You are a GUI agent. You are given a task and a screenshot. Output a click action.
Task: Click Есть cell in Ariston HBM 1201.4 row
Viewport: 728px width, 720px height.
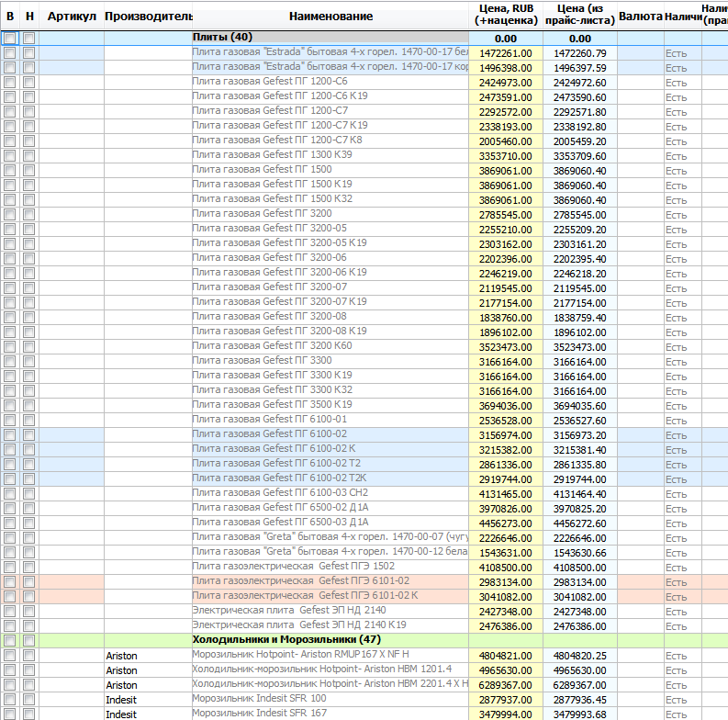682,670
